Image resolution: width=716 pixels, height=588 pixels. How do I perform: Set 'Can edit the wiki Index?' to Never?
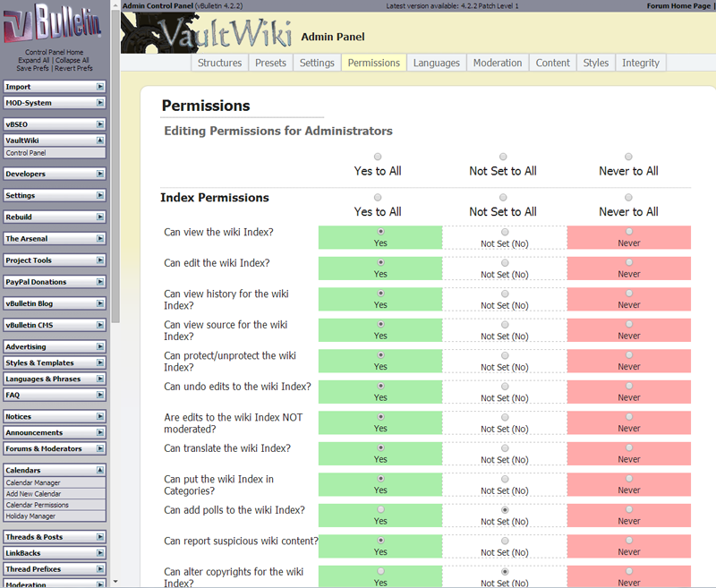coord(629,263)
